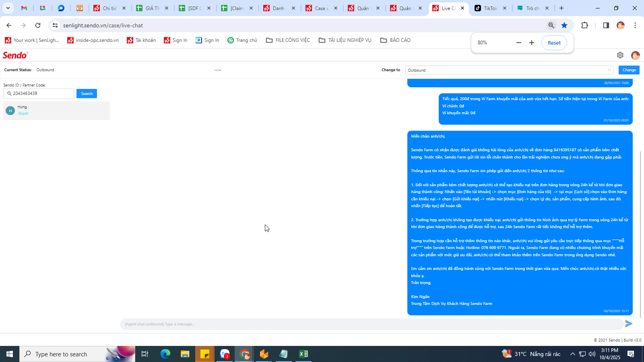
Task: Click the Sendo logo
Action: point(15,55)
